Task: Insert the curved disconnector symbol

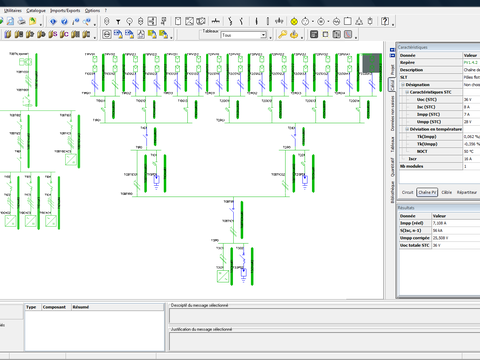Action: (230, 22)
